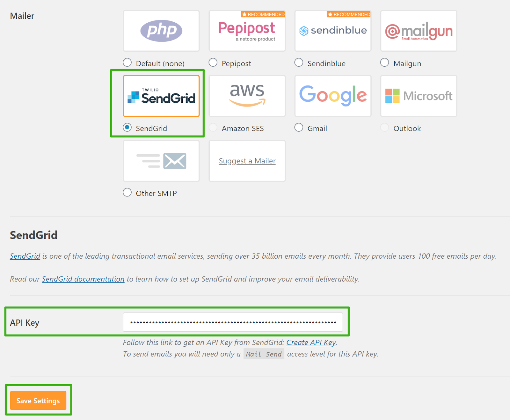Click the AWS Amazon SES logo card
510x420 pixels.
click(x=247, y=96)
